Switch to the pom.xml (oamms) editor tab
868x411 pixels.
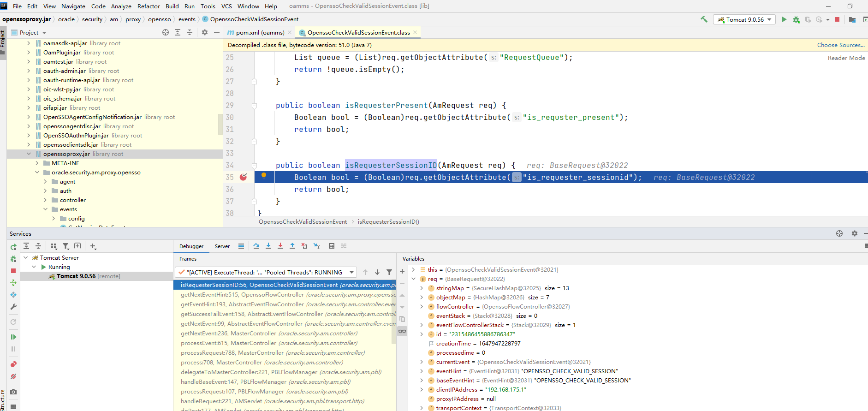[x=260, y=33]
